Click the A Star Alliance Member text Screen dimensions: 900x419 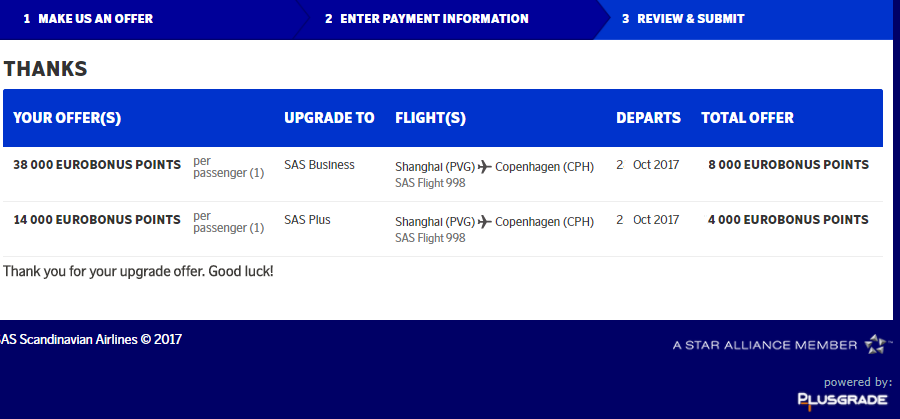764,345
